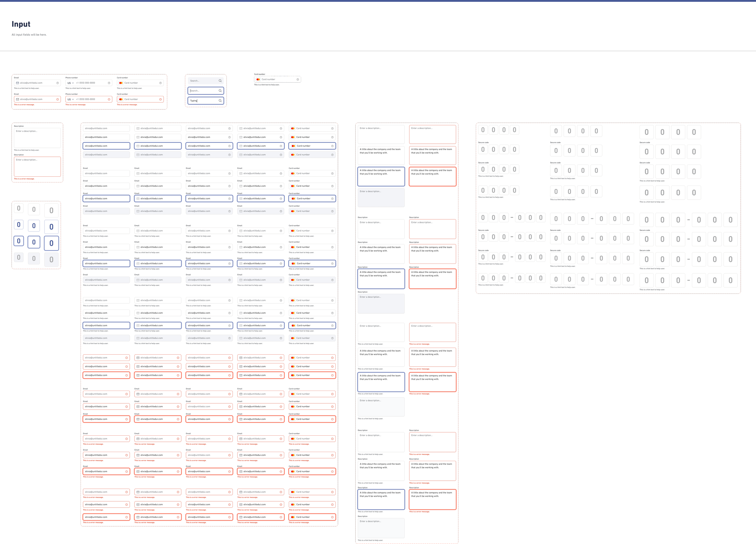Viewport: 756px width, 544px height.
Task: Expand US country dropdown in errored Phone number field
Action: pos(70,100)
